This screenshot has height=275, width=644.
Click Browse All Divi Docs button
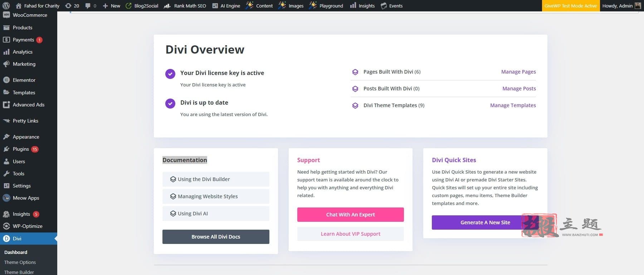point(216,237)
